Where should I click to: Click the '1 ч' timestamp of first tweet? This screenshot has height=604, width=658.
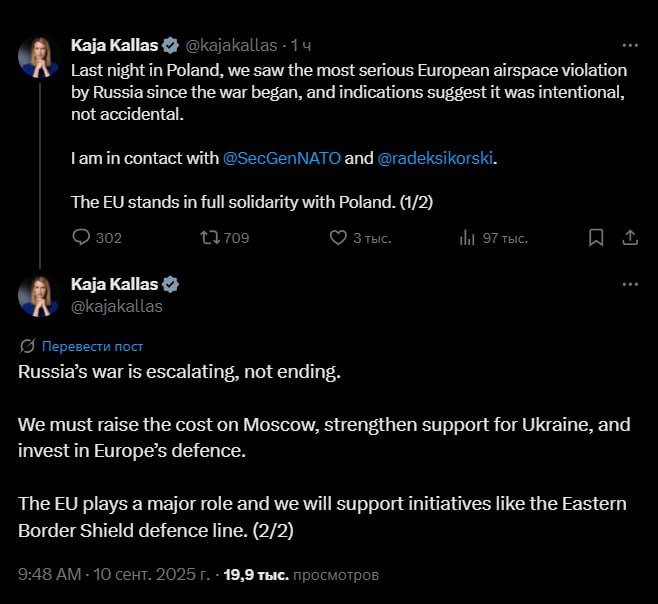tap(301, 45)
